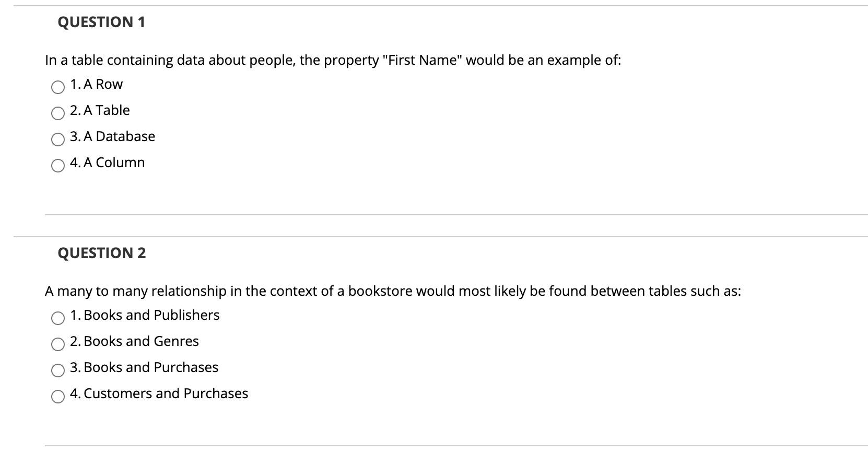Click the label "3. Books and Purchases"
This screenshot has width=868, height=463.
pos(144,367)
